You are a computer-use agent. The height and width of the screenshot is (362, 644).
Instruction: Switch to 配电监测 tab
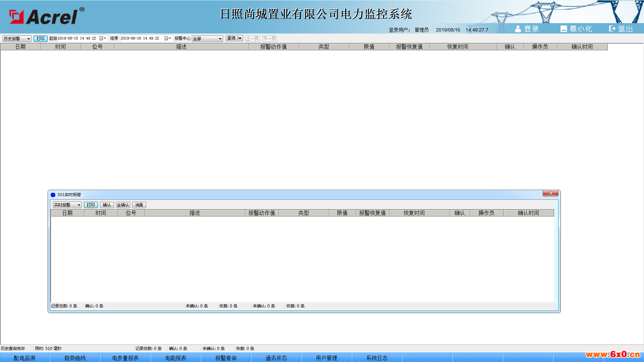(x=24, y=358)
